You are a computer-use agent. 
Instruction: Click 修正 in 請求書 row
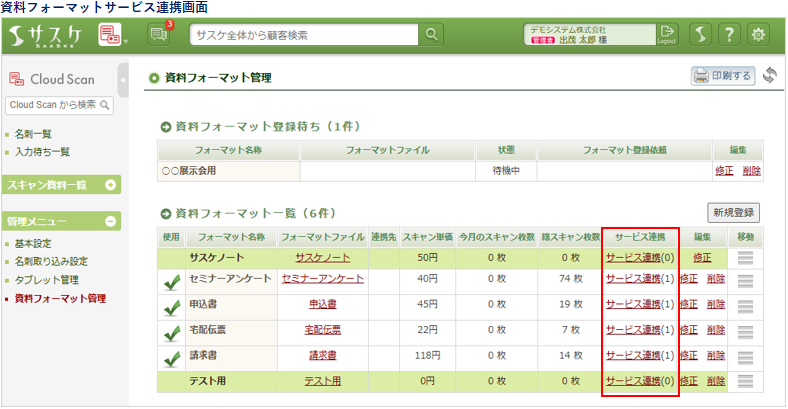point(688,356)
